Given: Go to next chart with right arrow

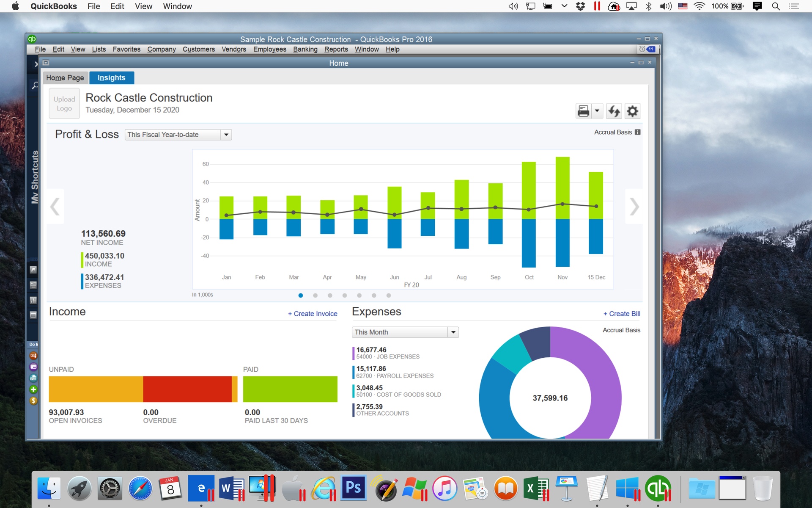Looking at the screenshot, I should (634, 207).
